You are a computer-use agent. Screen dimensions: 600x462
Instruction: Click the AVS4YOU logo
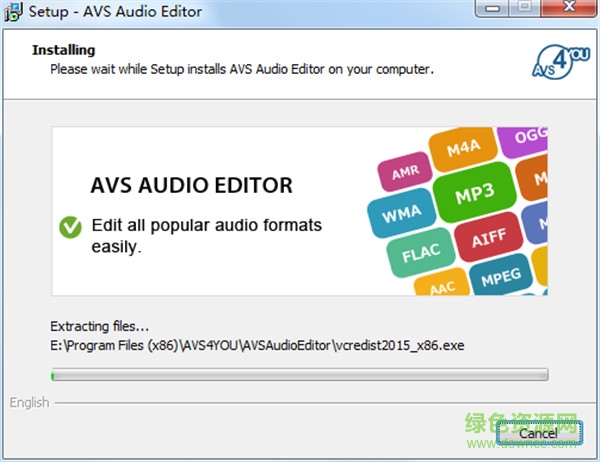[x=561, y=62]
